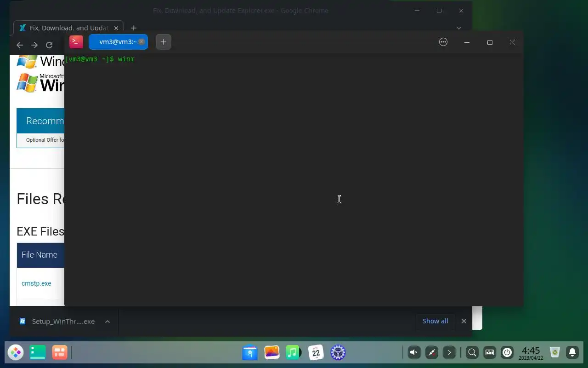Open the multitasking view in dock
This screenshot has height=368, width=588.
click(60, 353)
